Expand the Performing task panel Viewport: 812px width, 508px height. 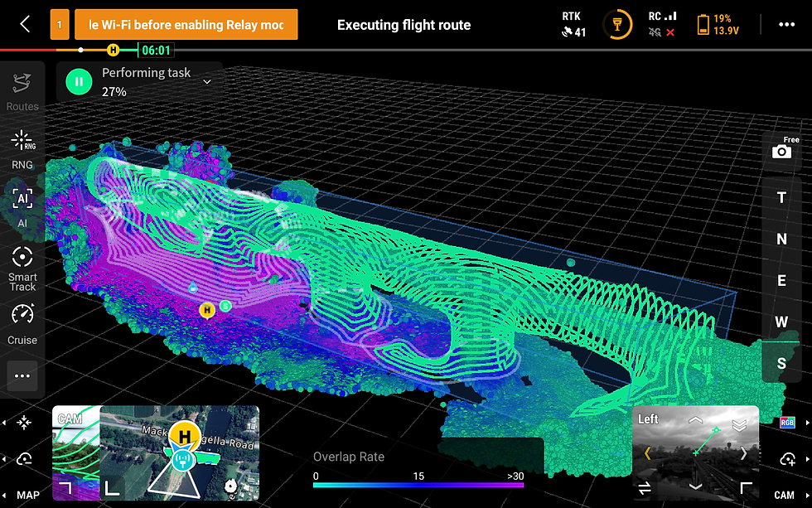[x=207, y=82]
